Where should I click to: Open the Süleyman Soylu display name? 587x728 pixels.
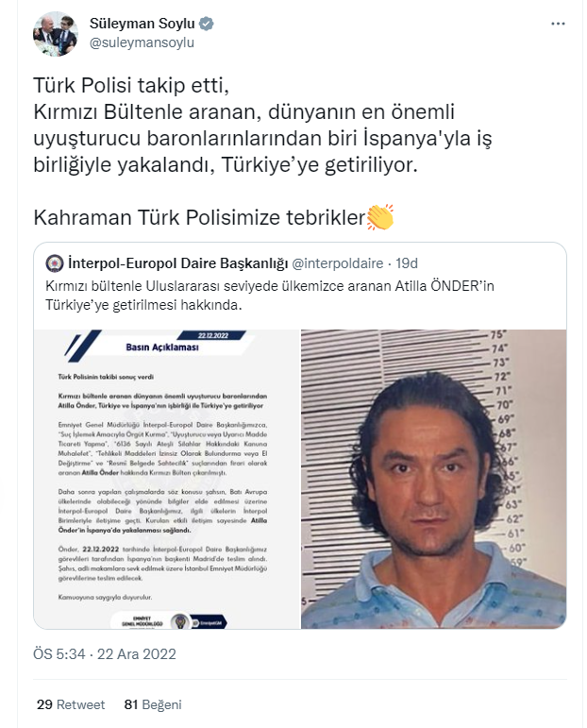(142, 24)
